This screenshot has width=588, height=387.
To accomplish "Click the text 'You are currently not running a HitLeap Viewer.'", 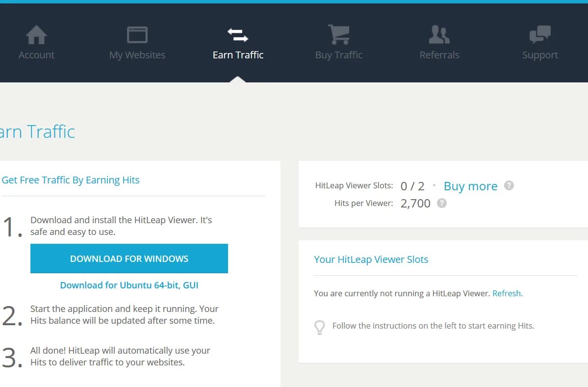I will [x=402, y=293].
